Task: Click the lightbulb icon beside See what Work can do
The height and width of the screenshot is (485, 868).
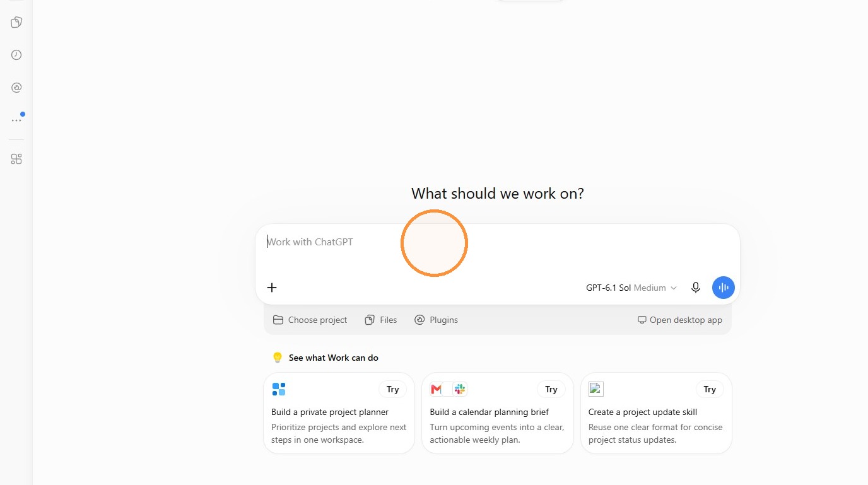Action: pos(277,358)
